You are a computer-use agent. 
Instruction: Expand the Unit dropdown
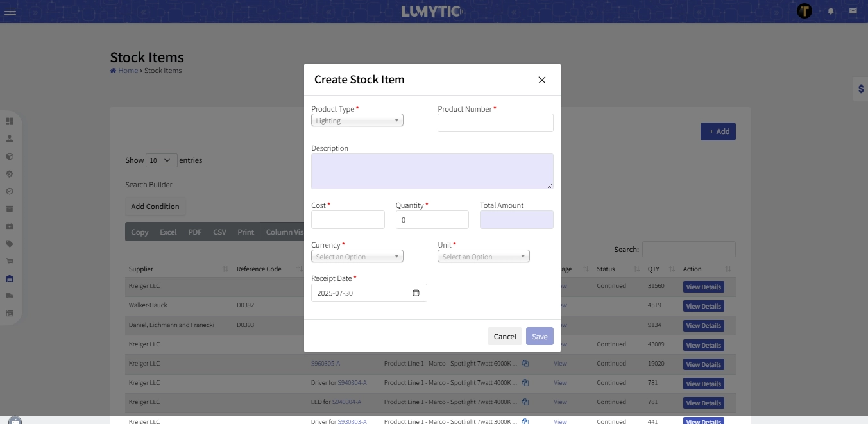tap(483, 257)
